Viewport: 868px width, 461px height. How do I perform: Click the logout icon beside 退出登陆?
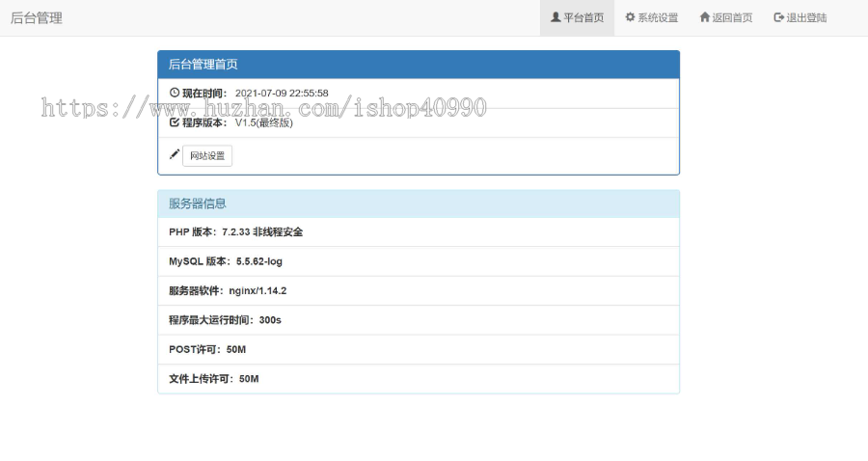tap(779, 17)
